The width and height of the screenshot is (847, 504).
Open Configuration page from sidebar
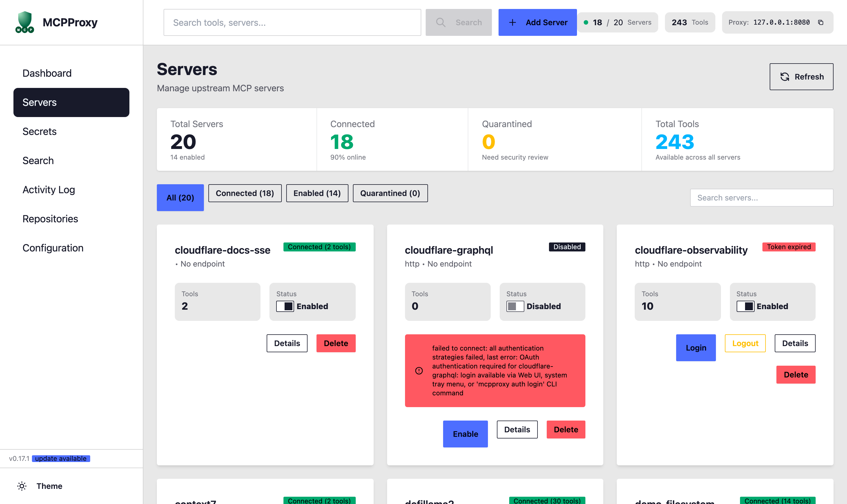tap(53, 248)
